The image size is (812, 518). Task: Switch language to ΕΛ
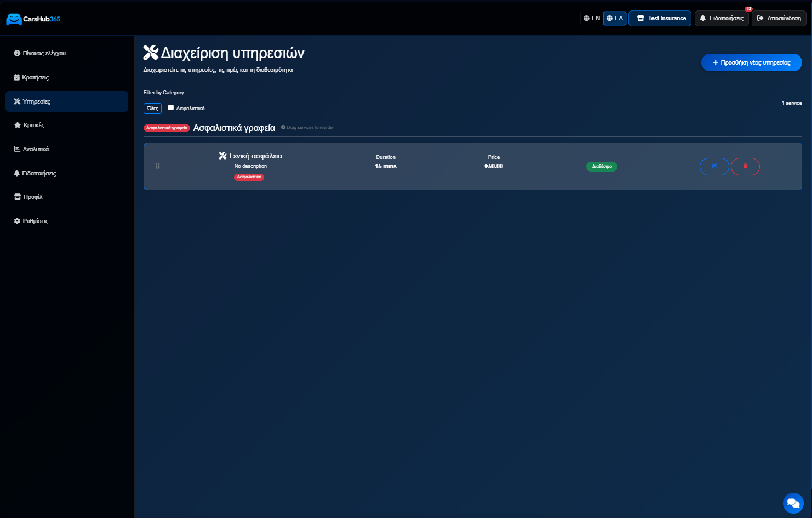[x=615, y=18]
